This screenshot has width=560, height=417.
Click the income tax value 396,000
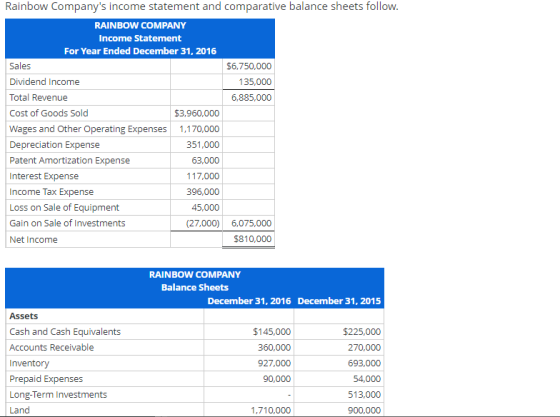(x=203, y=192)
